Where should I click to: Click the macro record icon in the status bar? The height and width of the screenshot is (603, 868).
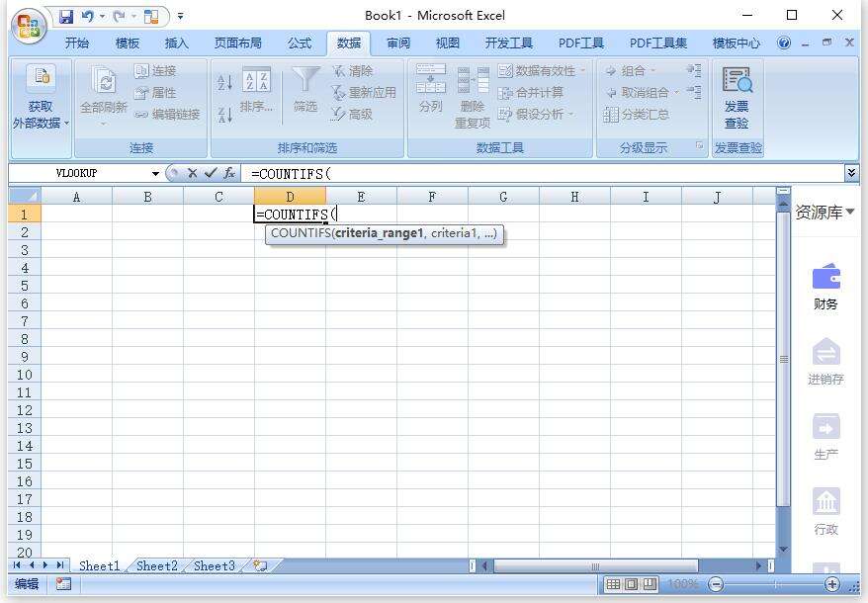tap(63, 583)
